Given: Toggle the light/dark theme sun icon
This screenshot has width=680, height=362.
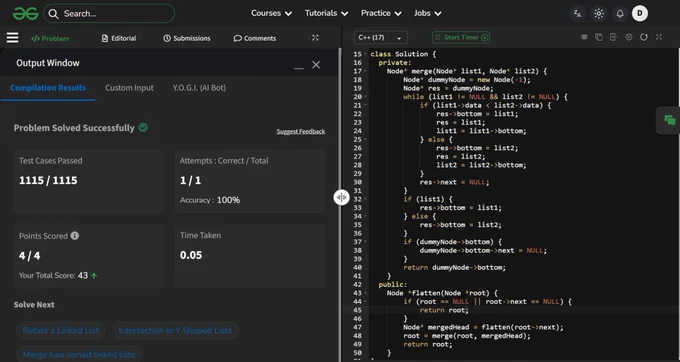Looking at the screenshot, I should 598,13.
